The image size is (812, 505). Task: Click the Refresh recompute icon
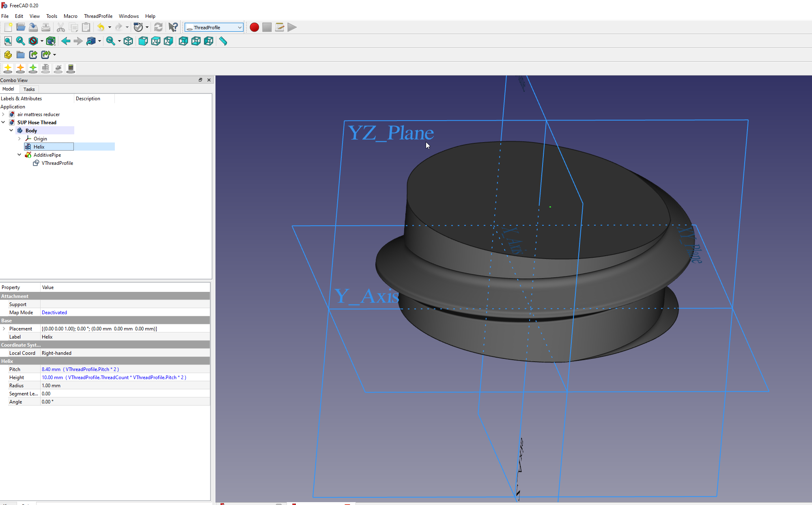point(158,27)
